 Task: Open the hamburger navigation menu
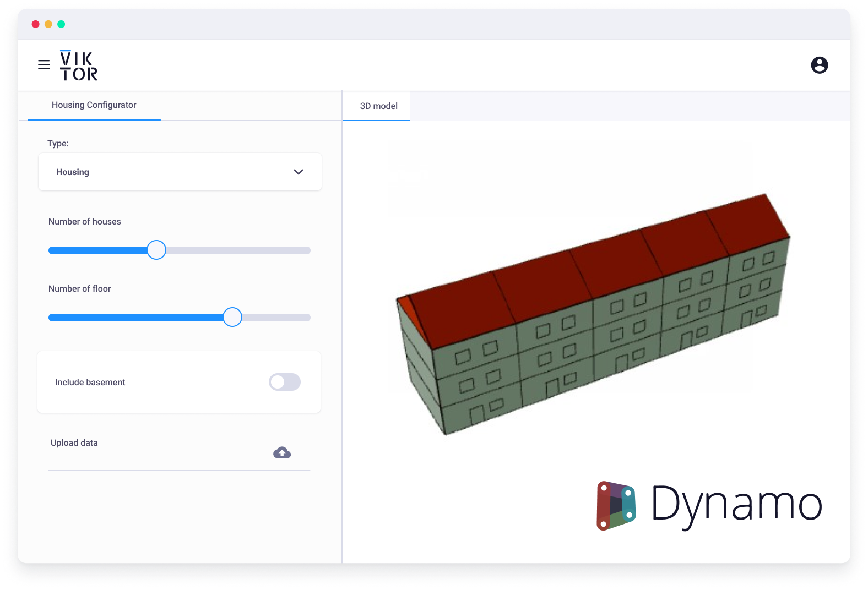click(x=44, y=65)
